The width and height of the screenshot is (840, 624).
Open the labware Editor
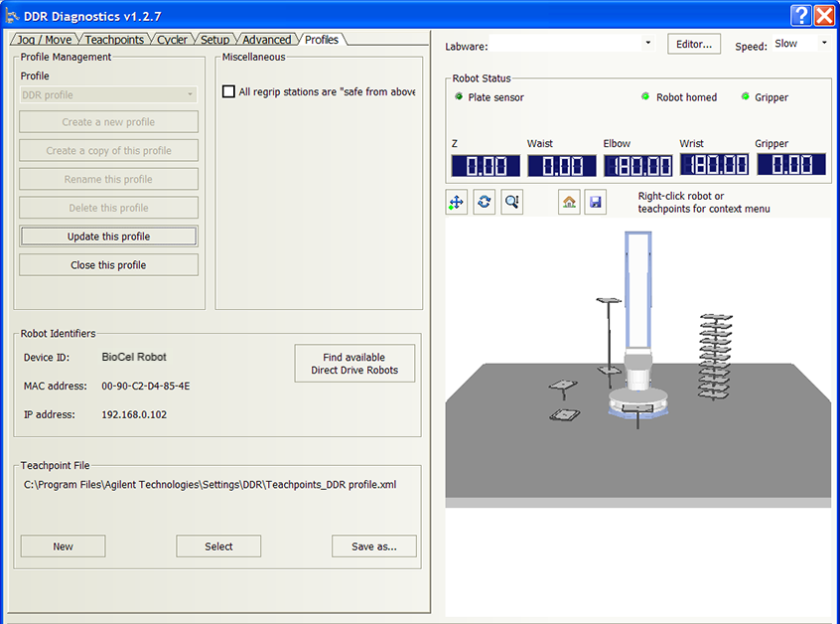[x=694, y=44]
